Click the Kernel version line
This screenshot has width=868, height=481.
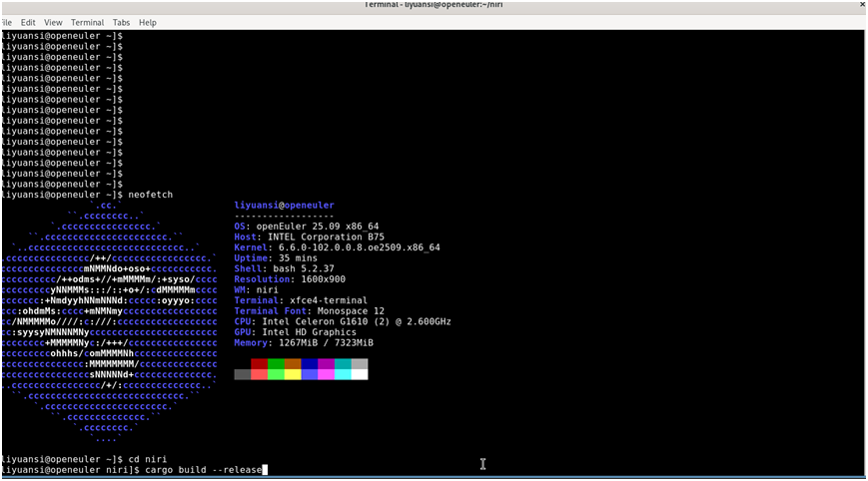(x=338, y=247)
